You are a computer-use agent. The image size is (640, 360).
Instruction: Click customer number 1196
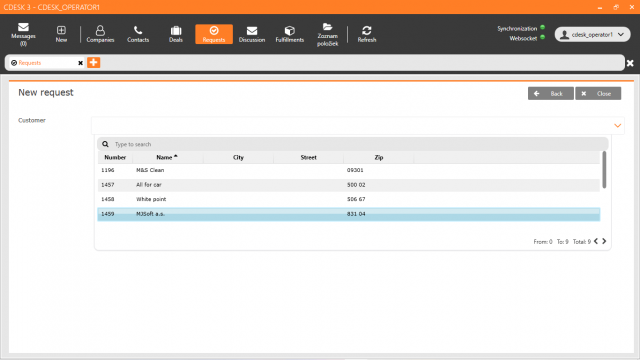(108, 170)
